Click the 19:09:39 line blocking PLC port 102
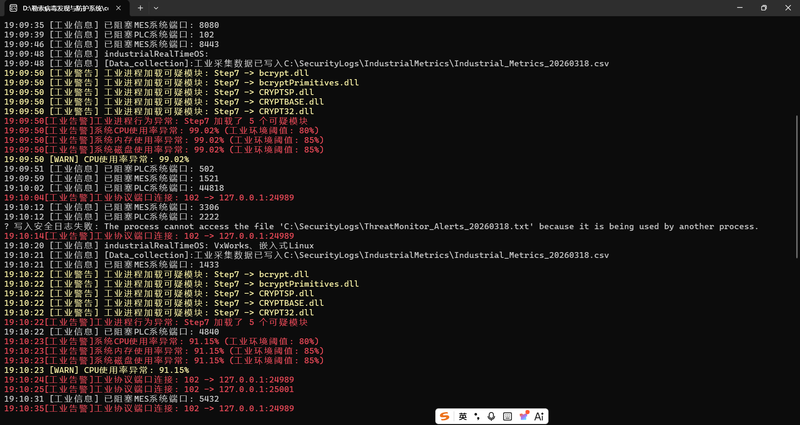 pyautogui.click(x=109, y=35)
